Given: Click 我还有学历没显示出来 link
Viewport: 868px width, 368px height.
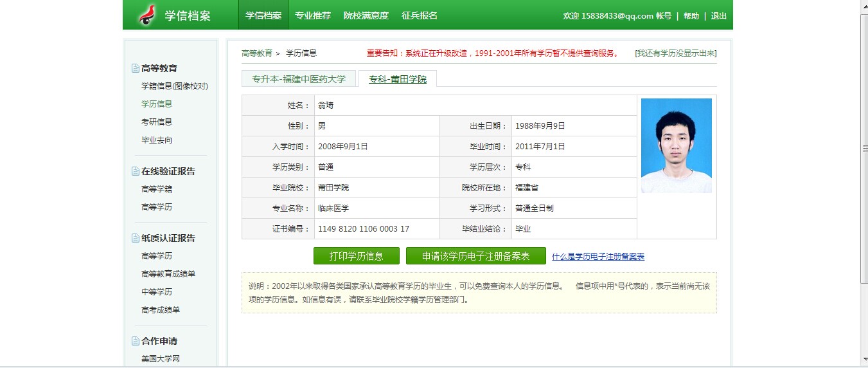Looking at the screenshot, I should pos(675,53).
